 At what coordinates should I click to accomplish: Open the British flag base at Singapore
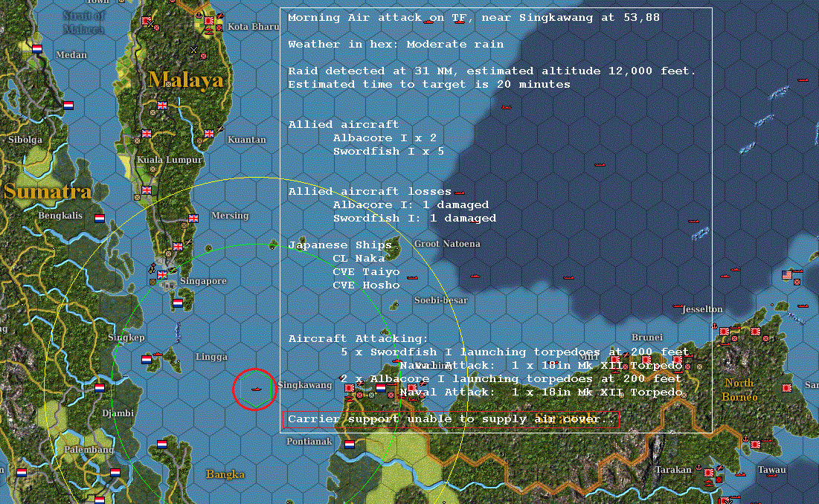pos(162,274)
